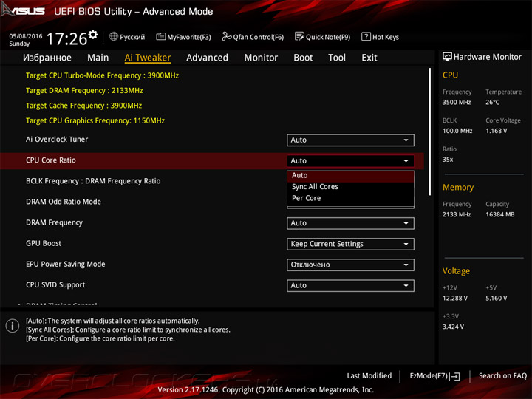Choose Per Core option
The image size is (532, 399).
[350, 198]
